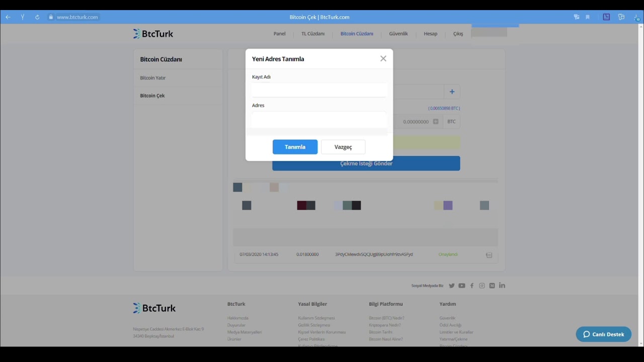This screenshot has width=644, height=362.
Task: Open details icon for the 07/03/2020 transaction
Action: [489, 255]
